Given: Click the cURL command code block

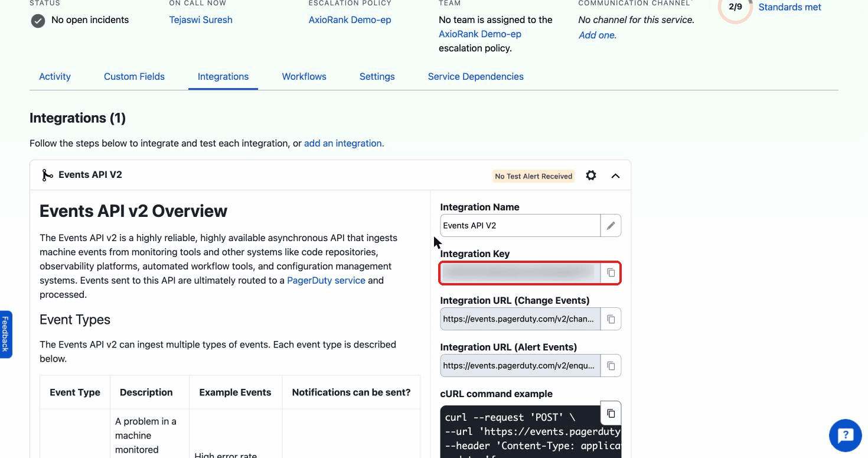Looking at the screenshot, I should pyautogui.click(x=530, y=431).
